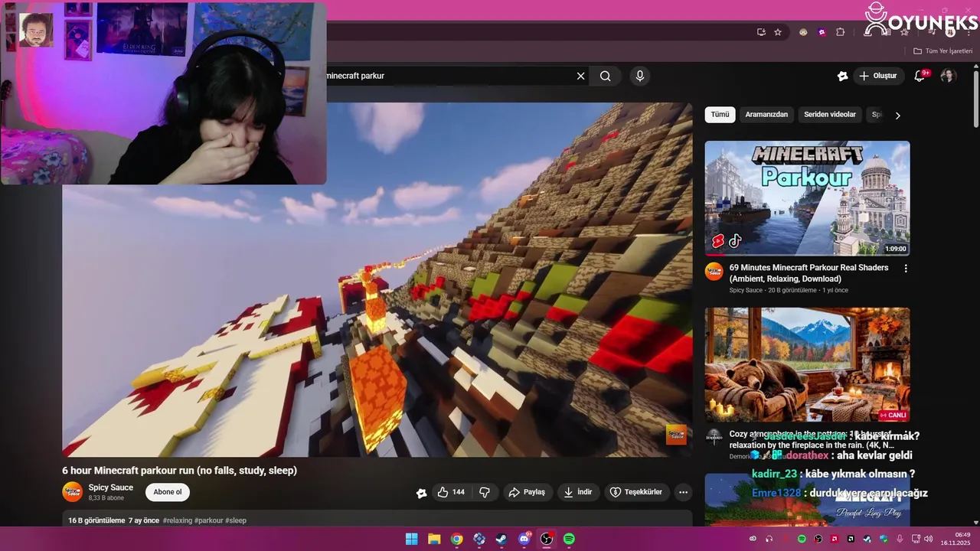Click the Teşekkürler thanks button
Viewport: 980px width, 551px height.
pyautogui.click(x=636, y=492)
